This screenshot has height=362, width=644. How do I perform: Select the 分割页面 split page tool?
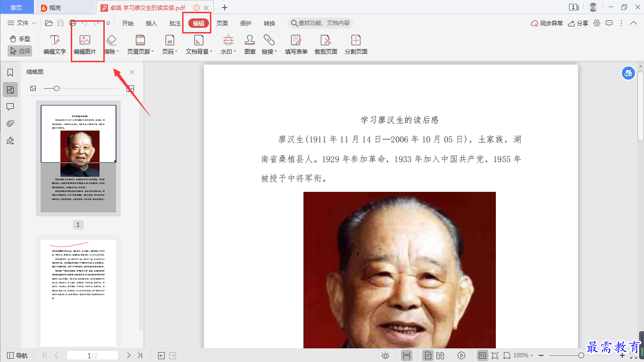click(356, 45)
